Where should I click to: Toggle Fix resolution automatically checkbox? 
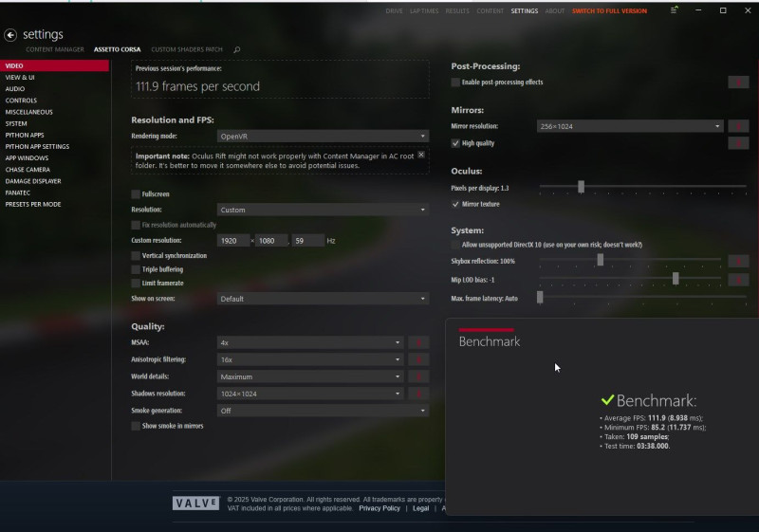[136, 225]
